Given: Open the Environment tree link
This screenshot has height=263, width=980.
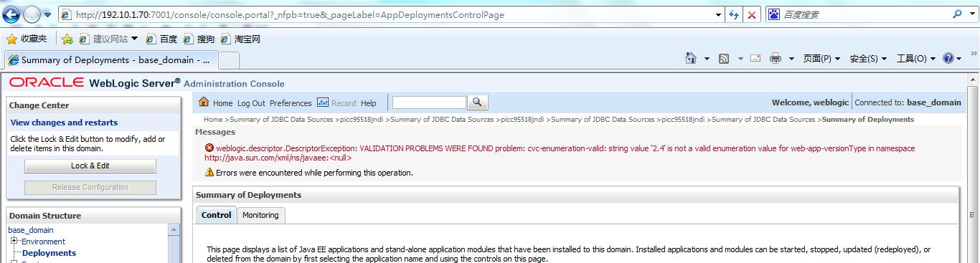Looking at the screenshot, I should pos(43,242).
